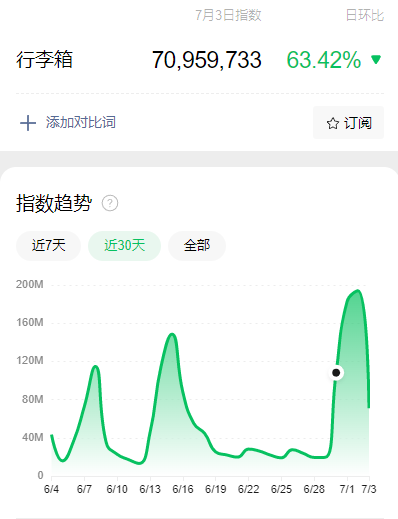Click the star icon in 订阅 button
Viewport: 398px width, 519px height.
(x=332, y=123)
